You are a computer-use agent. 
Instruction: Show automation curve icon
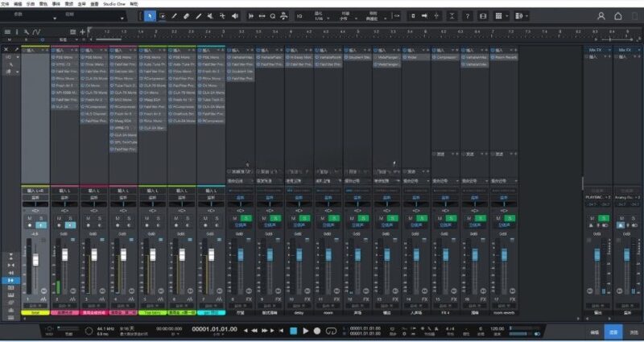click(36, 31)
